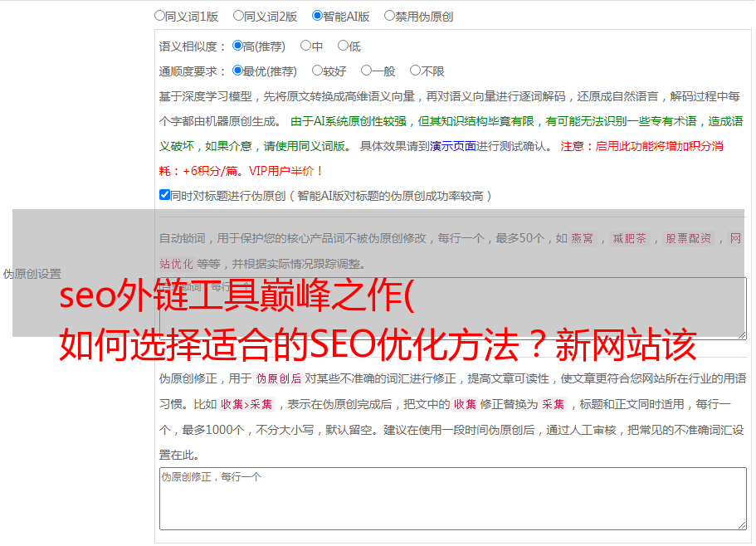Click inside the 自动锁词 text area
The image size is (756, 546).
453,309
